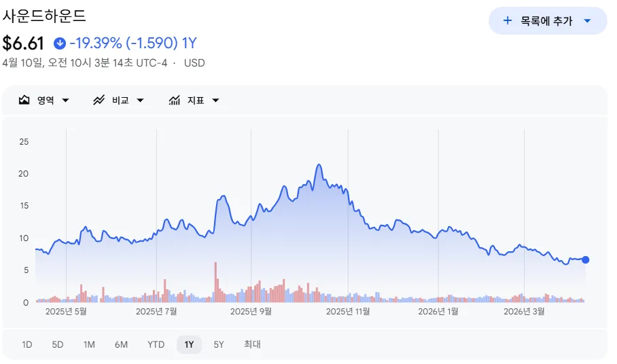
Task: Click the 2025년 11월 axis label
Action: pos(348,312)
